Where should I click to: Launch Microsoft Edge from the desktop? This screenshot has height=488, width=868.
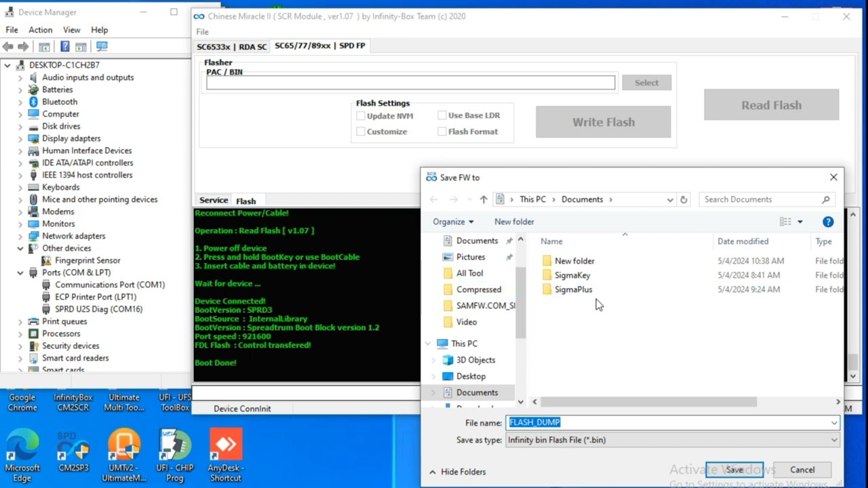[x=22, y=453]
